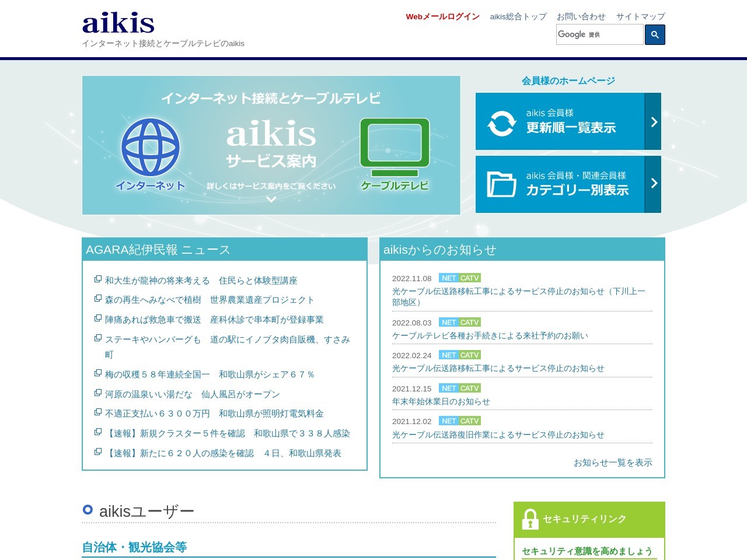Screen dimensions: 747x560
Task: Click external-link icon beside 新たに６２０人の感染を確認
Action: coord(98,452)
